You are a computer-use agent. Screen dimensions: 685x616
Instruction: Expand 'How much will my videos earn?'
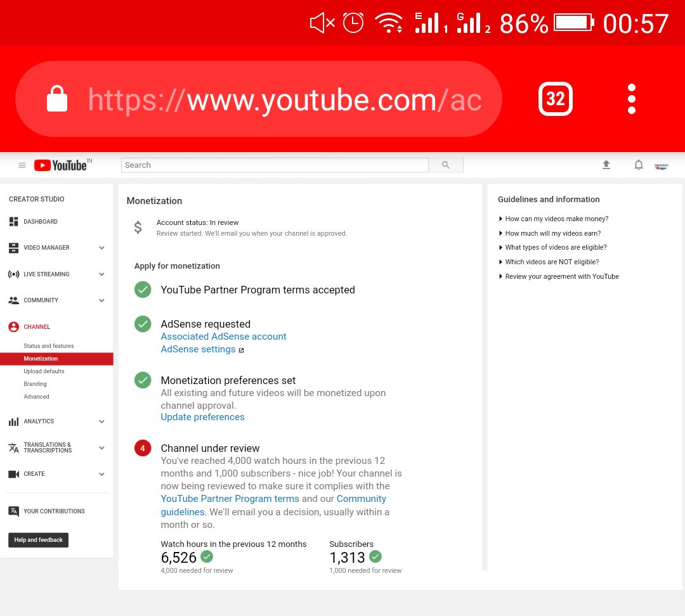(549, 233)
